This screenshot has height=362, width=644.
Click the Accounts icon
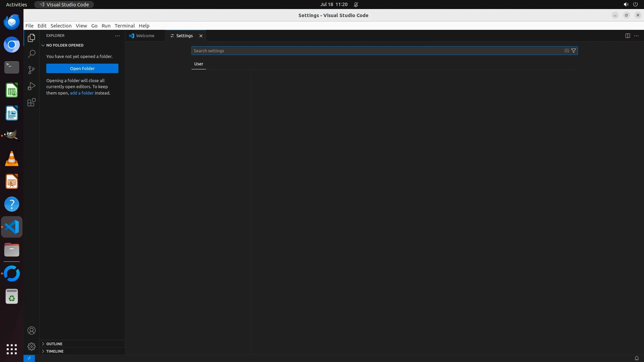31,330
